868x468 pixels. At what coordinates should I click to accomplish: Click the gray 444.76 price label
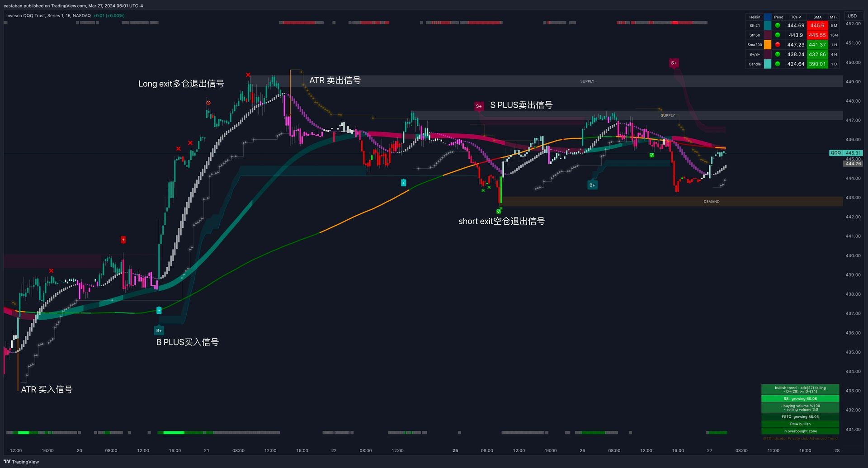point(853,164)
